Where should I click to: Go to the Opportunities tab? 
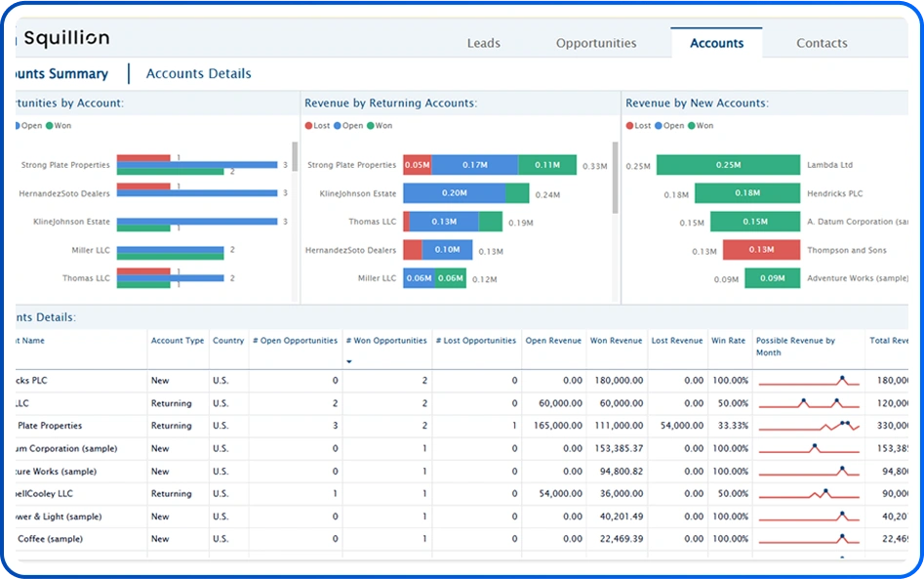pos(596,43)
